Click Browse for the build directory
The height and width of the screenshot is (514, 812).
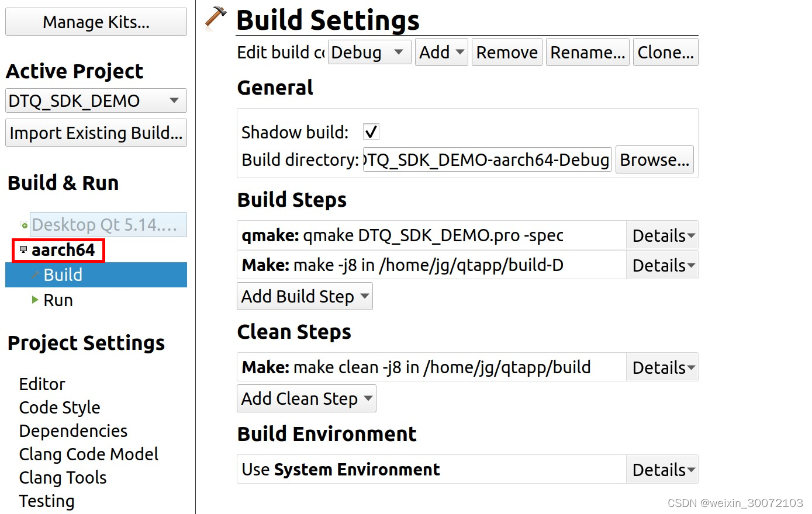click(x=654, y=159)
